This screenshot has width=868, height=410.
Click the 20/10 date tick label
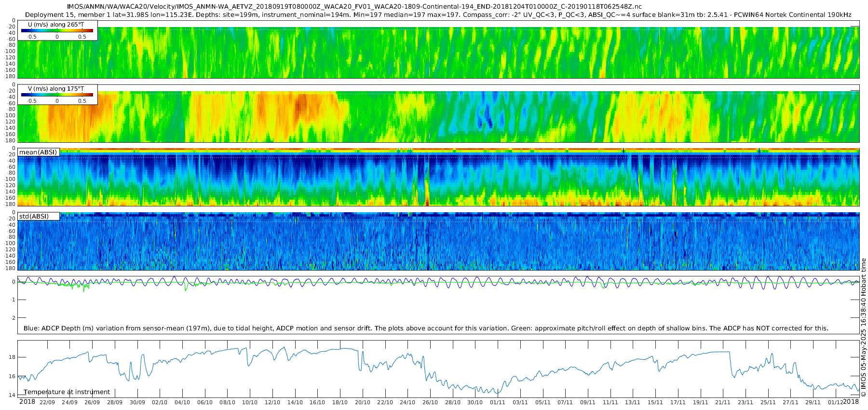click(x=362, y=402)
